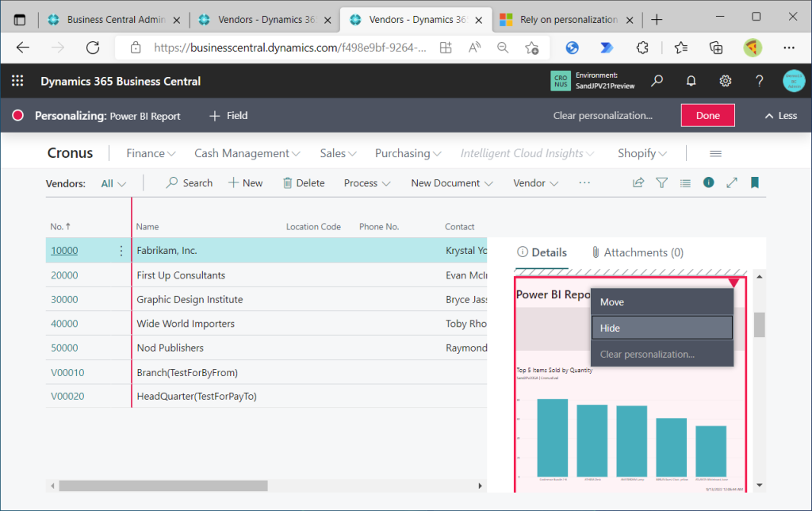Click the search magnifier in Business Central header
Viewport: 812px width, 511px height.
657,81
